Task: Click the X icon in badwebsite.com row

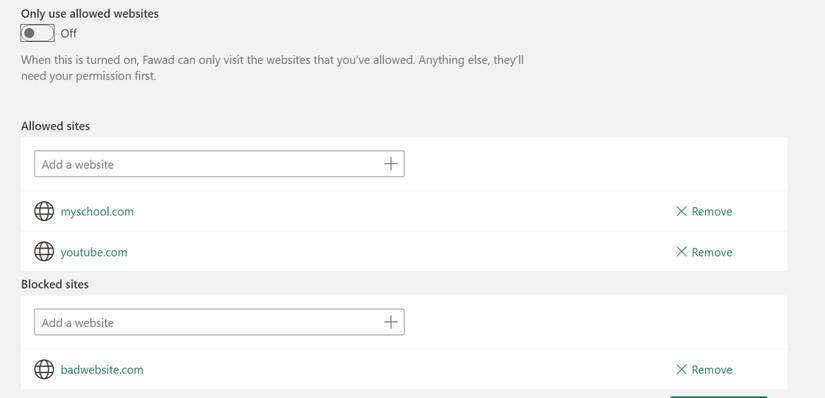Action: (x=681, y=369)
